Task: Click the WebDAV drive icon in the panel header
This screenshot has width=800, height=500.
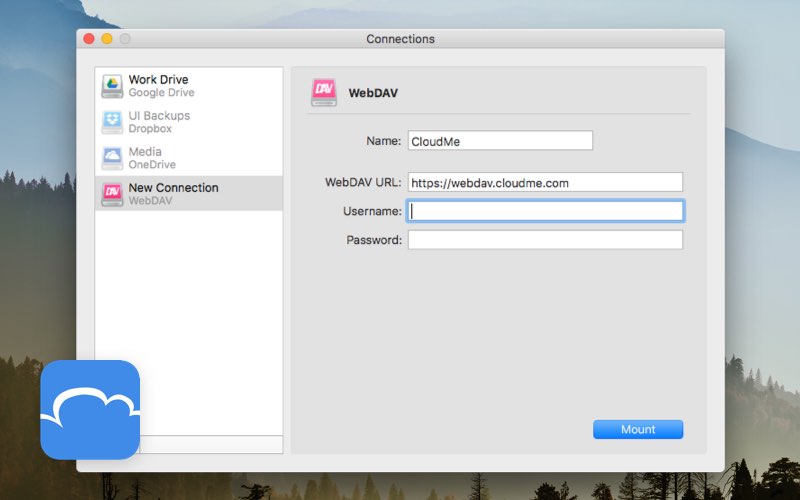Action: pyautogui.click(x=324, y=92)
